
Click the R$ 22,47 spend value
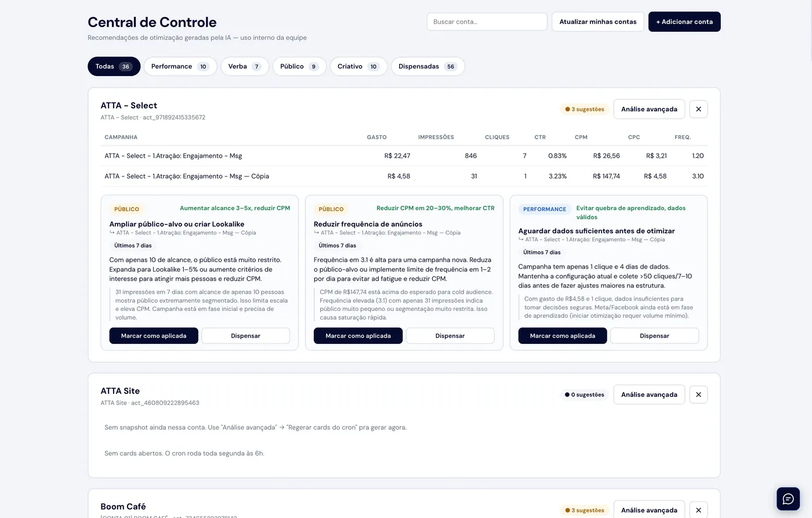click(x=397, y=156)
